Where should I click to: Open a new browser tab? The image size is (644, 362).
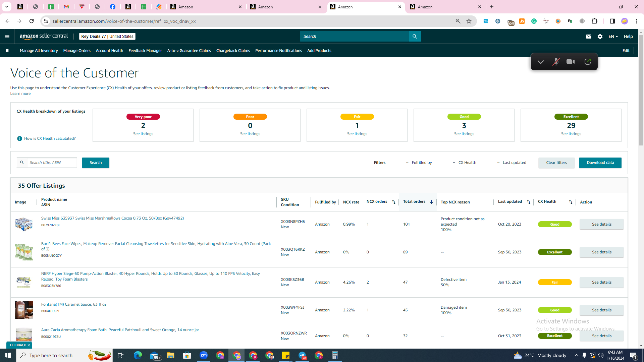point(492,7)
